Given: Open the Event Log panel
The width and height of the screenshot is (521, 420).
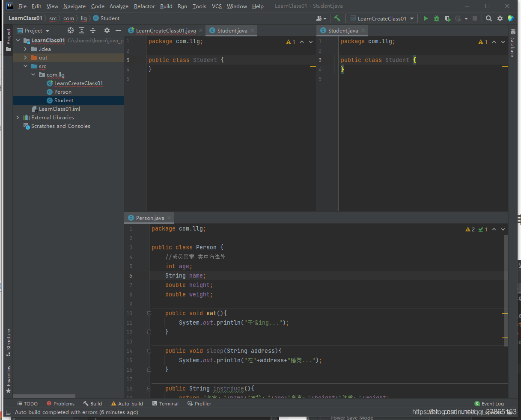Looking at the screenshot, I should (489, 403).
